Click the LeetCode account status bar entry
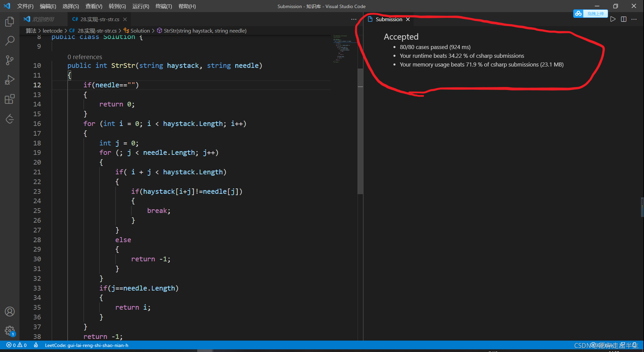The width and height of the screenshot is (644, 352). tap(87, 345)
